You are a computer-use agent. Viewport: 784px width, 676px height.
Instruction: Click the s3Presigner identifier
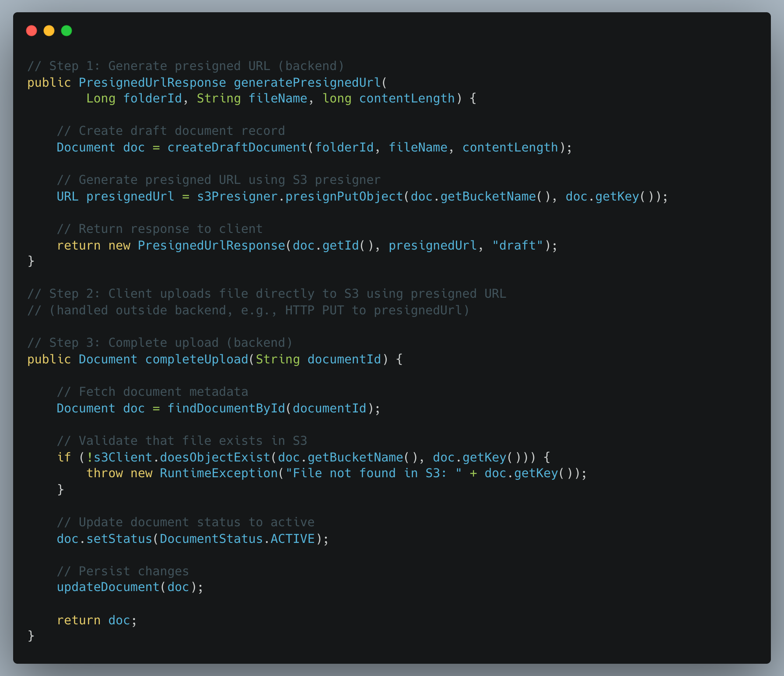(237, 197)
